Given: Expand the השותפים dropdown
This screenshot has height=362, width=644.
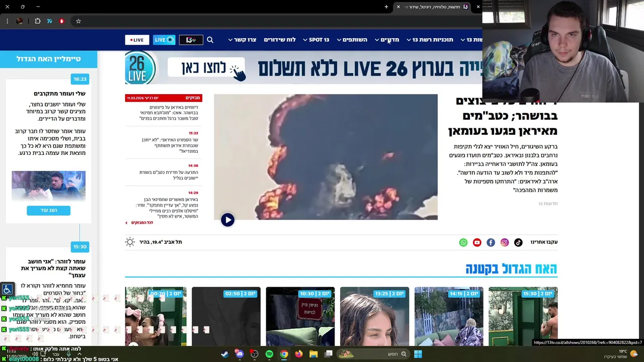Looking at the screenshot, I should [x=352, y=40].
